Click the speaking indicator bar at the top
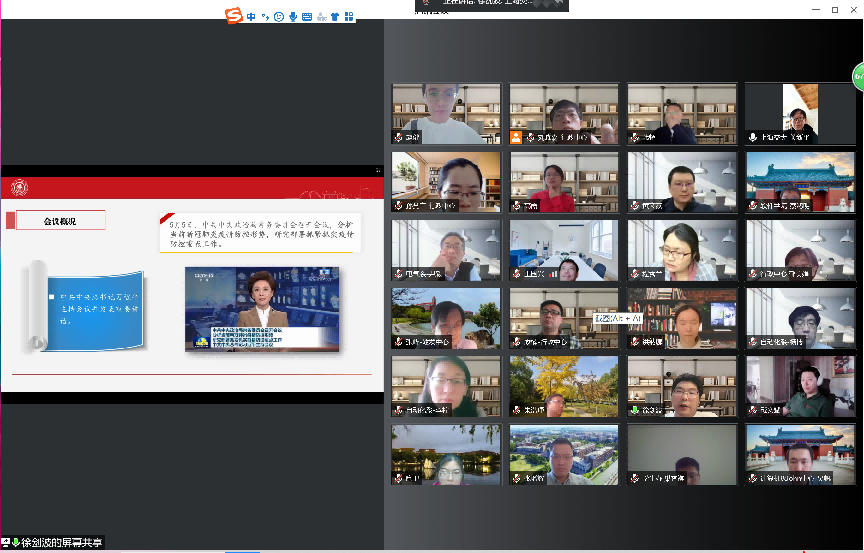This screenshot has height=553, width=864. (x=492, y=5)
